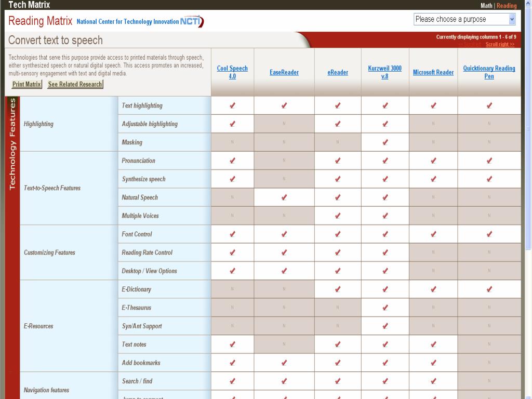The image size is (532, 399).
Task: Open the EaseReader product link
Action: (x=284, y=72)
